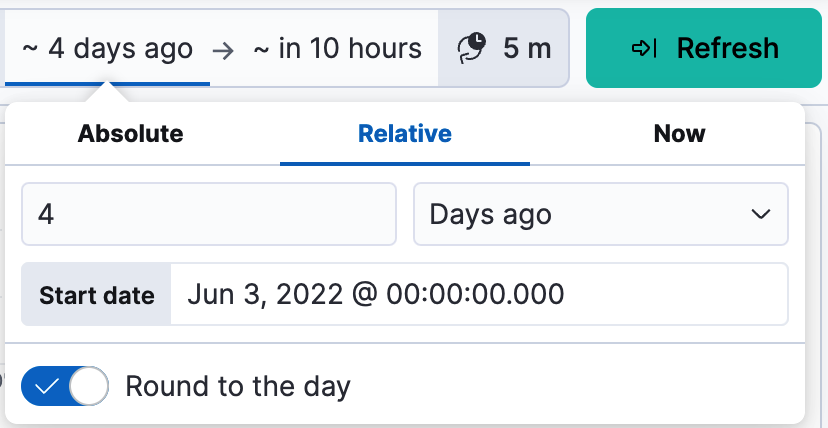Click the auto-refresh clock icon
The width and height of the screenshot is (828, 428).
click(471, 47)
